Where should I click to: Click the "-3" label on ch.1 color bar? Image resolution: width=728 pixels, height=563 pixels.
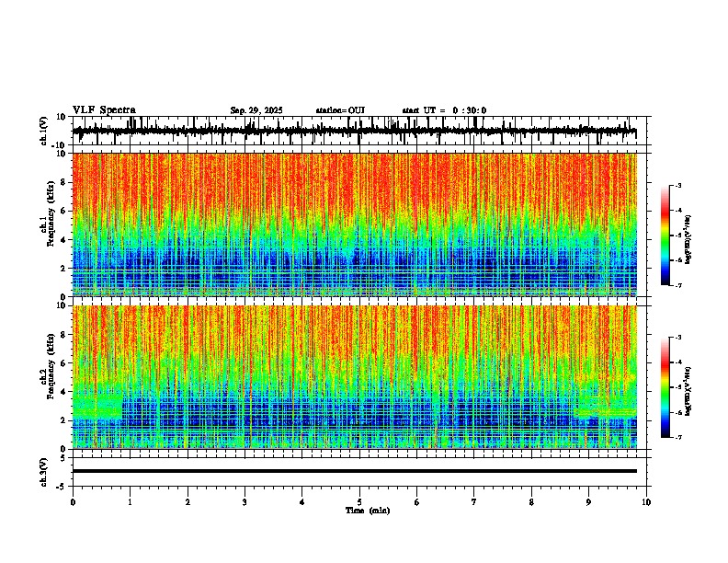(x=678, y=185)
